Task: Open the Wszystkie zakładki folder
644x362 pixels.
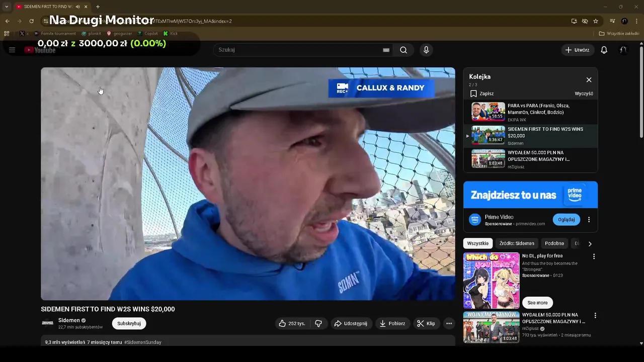Action: coord(619,34)
